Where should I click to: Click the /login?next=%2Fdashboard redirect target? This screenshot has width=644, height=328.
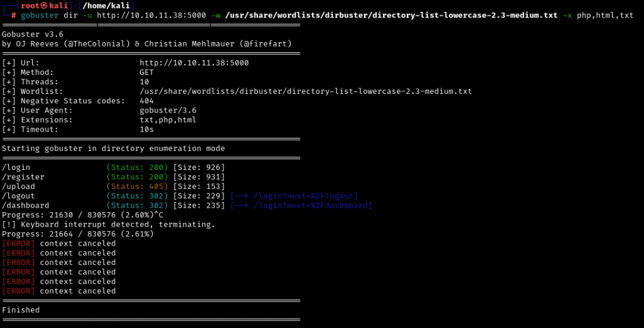coord(313,205)
